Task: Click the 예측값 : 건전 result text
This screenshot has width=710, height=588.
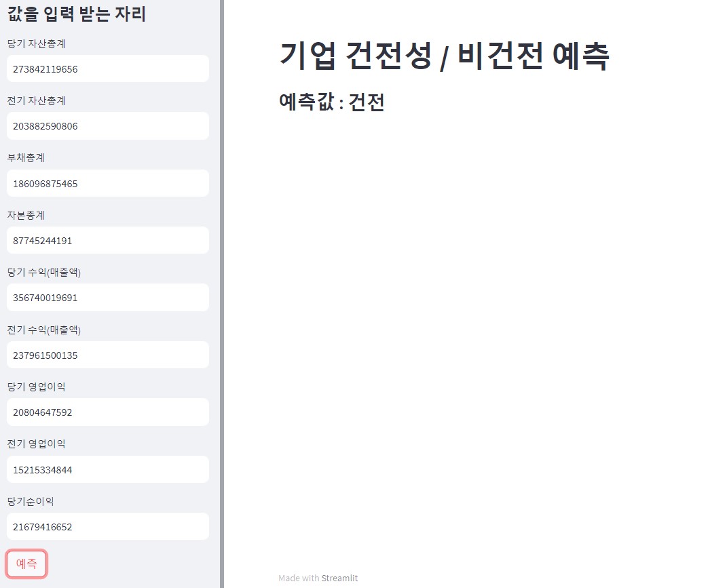Action: pyautogui.click(x=331, y=102)
